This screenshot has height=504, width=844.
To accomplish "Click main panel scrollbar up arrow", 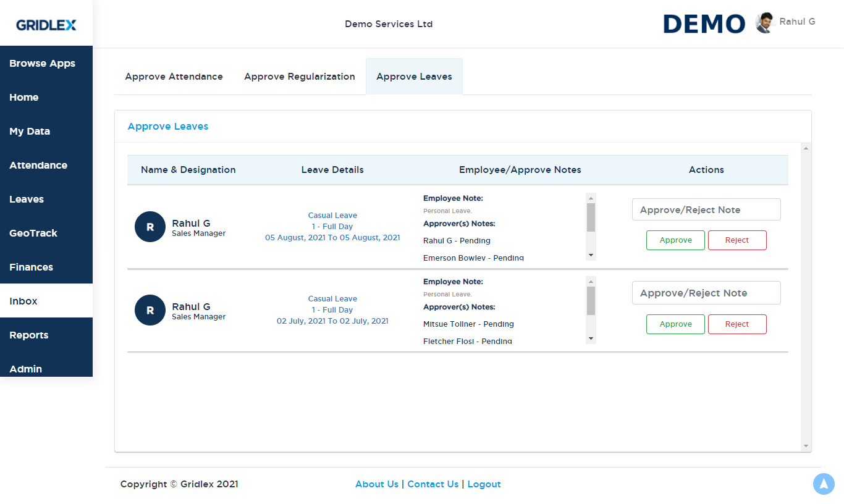I will tap(806, 148).
